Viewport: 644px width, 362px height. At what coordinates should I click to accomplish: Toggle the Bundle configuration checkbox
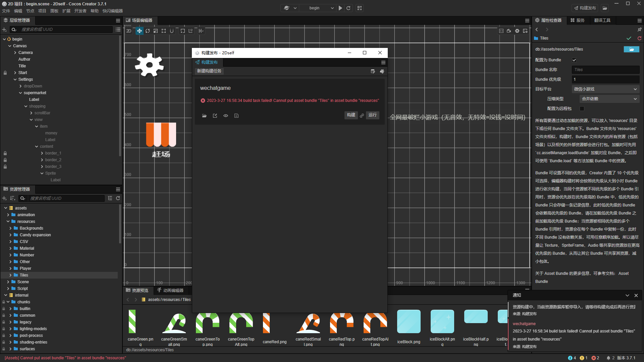click(x=574, y=60)
